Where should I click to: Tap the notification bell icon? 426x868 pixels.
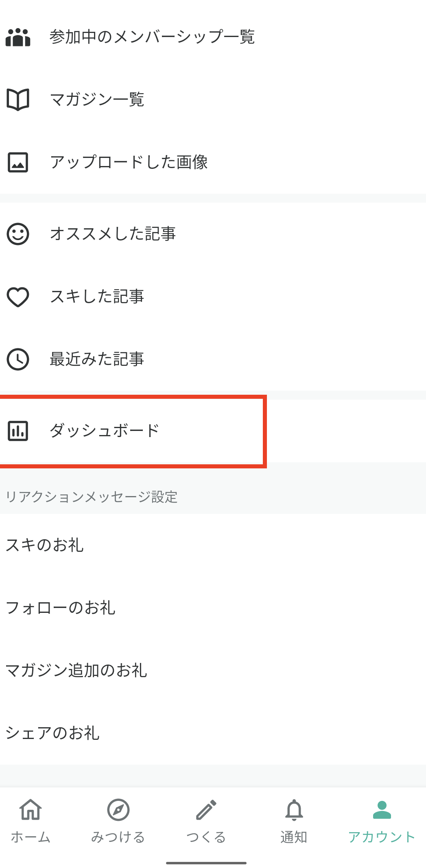294,810
